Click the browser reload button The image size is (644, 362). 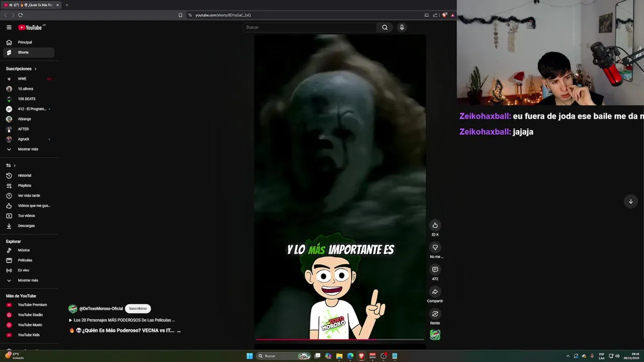[x=21, y=15]
